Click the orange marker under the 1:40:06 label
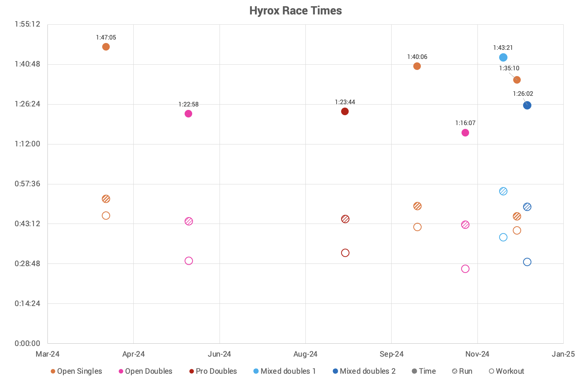 point(417,66)
